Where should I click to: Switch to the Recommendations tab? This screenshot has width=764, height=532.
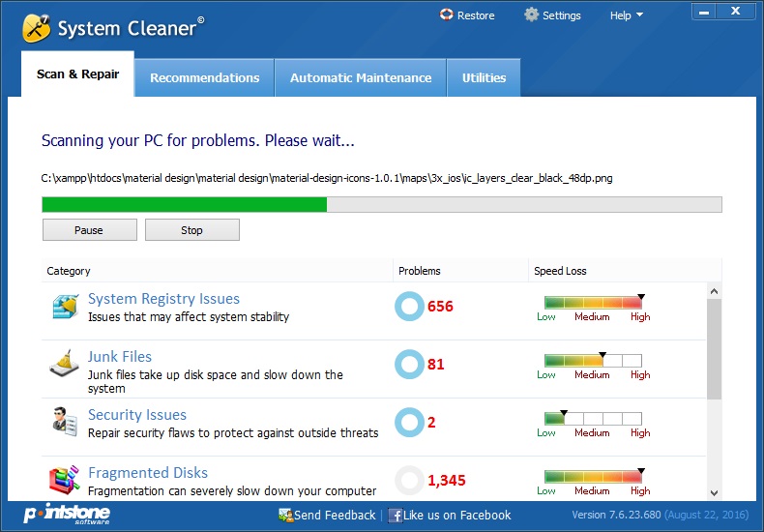[204, 77]
